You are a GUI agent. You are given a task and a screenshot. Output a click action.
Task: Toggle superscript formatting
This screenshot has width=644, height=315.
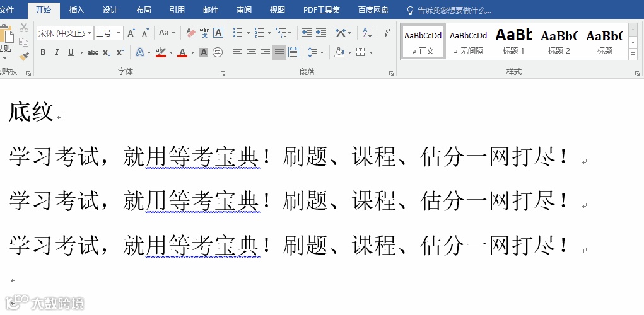(x=120, y=52)
